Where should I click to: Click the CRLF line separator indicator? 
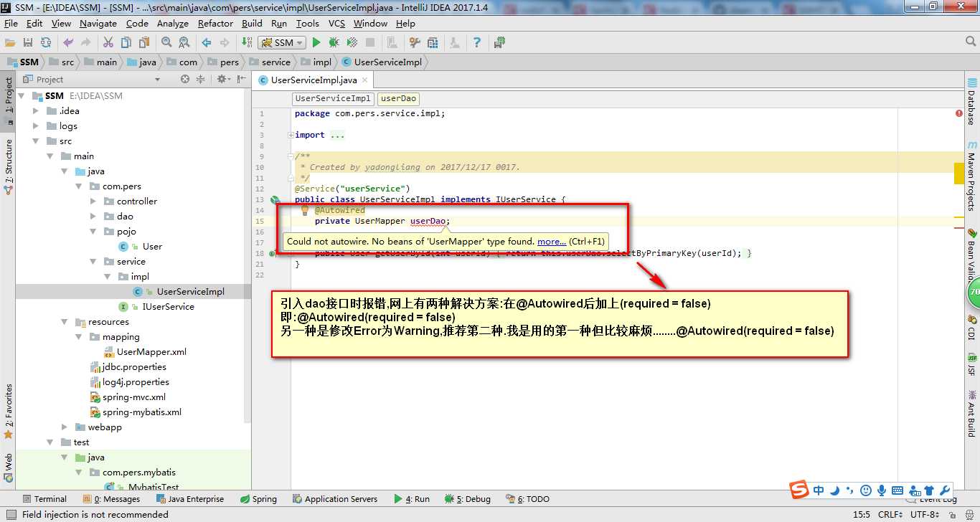click(890, 515)
